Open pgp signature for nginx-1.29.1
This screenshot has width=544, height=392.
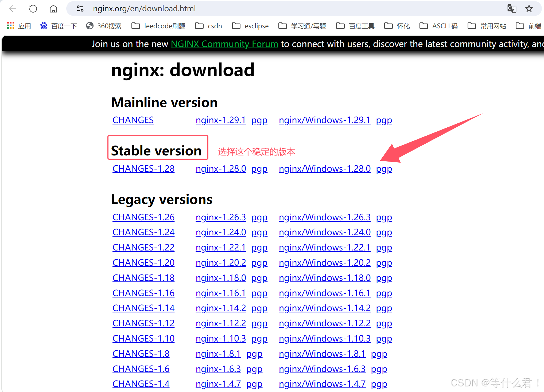click(x=259, y=121)
